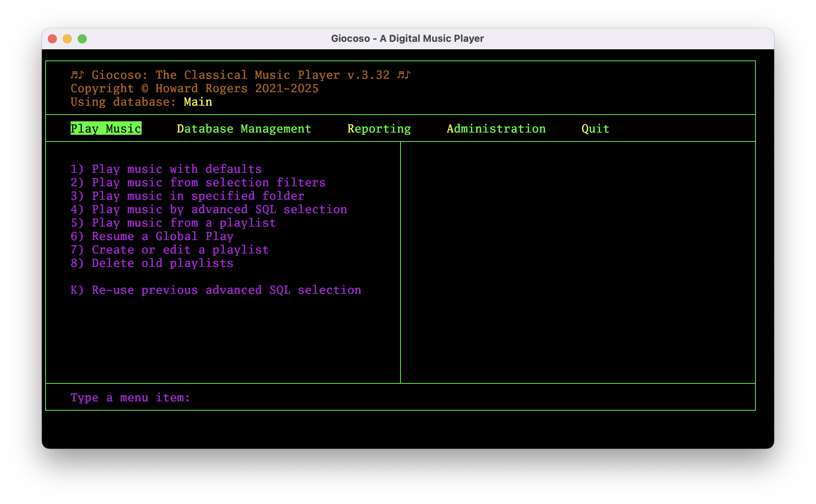The width and height of the screenshot is (816, 504).
Task: Choose 'Play music by advanced SQL selection'
Action: pyautogui.click(x=208, y=209)
